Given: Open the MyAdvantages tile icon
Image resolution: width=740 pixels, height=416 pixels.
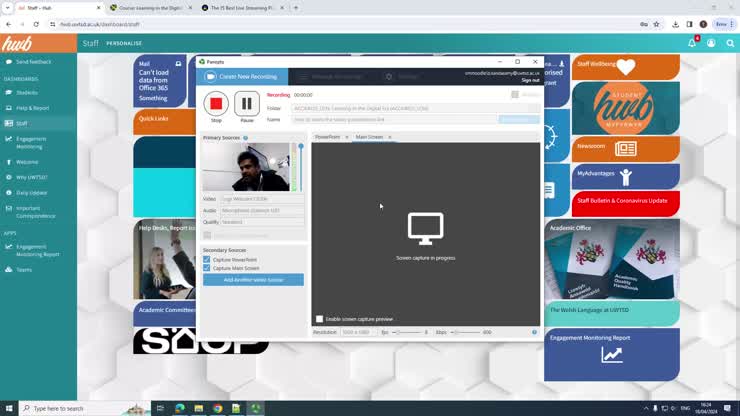Looking at the screenshot, I should click(626, 177).
